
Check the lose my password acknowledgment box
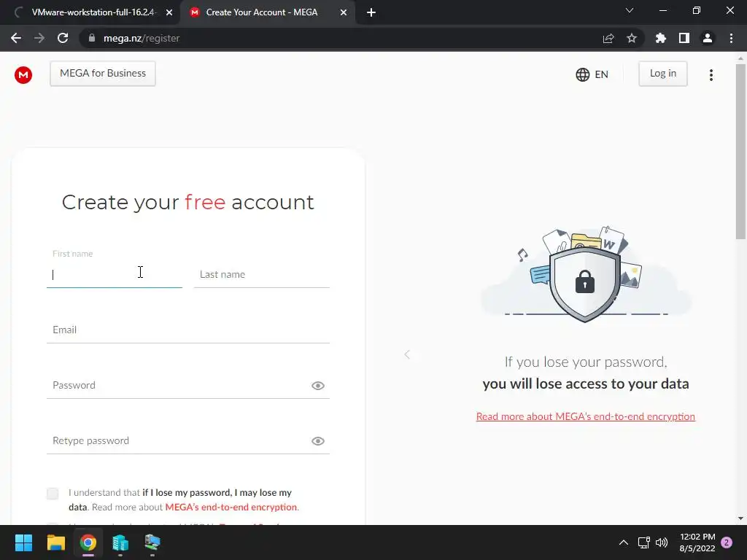coord(53,494)
